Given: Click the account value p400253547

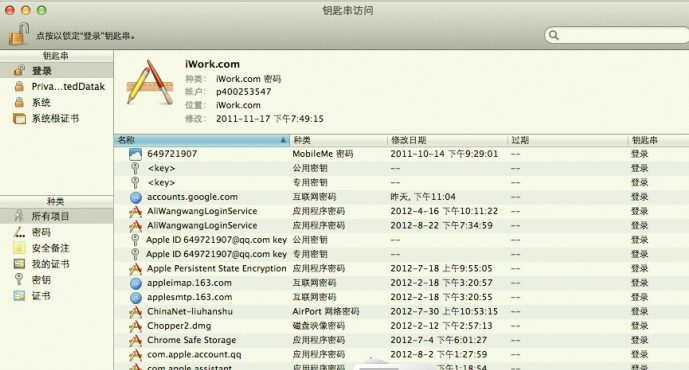Looking at the screenshot, I should [243, 92].
